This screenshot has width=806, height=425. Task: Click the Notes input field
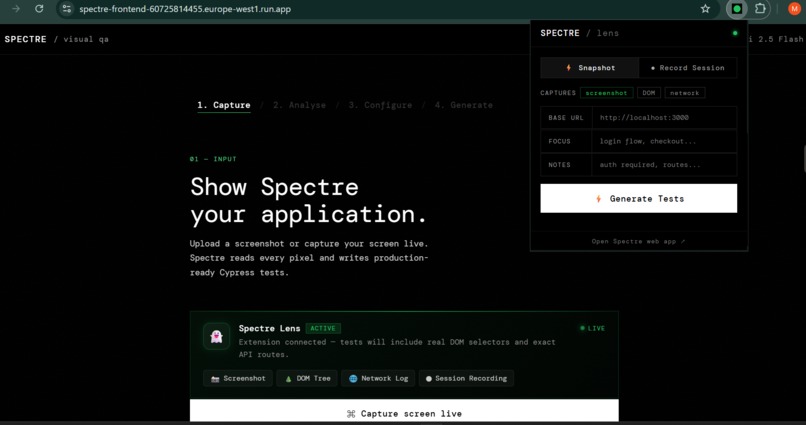click(x=664, y=165)
